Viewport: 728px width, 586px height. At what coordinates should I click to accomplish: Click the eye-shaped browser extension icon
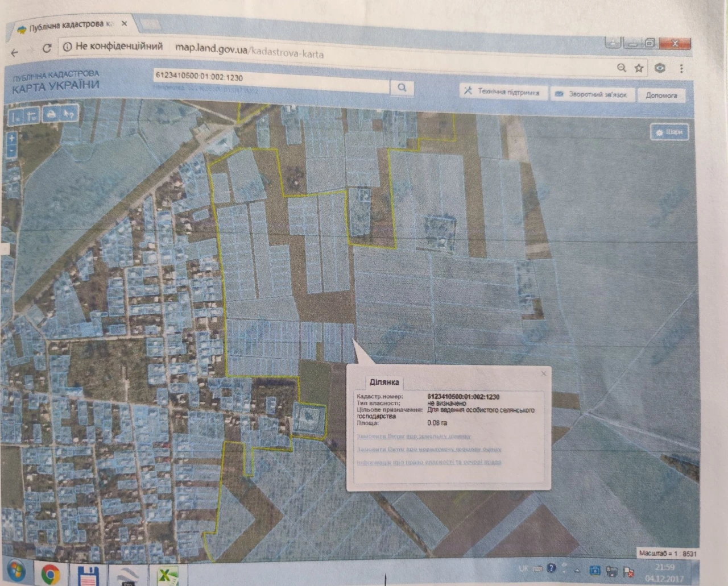tap(660, 68)
